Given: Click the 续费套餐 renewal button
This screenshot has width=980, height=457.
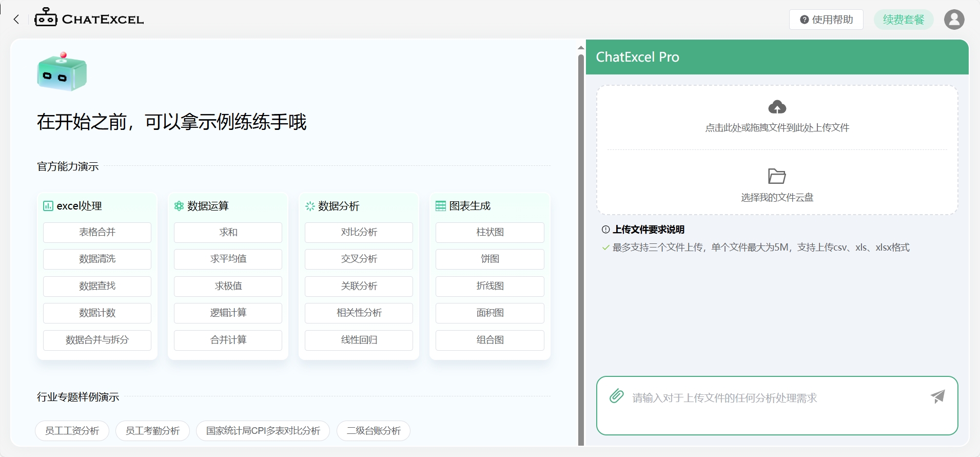Looking at the screenshot, I should tap(903, 20).
